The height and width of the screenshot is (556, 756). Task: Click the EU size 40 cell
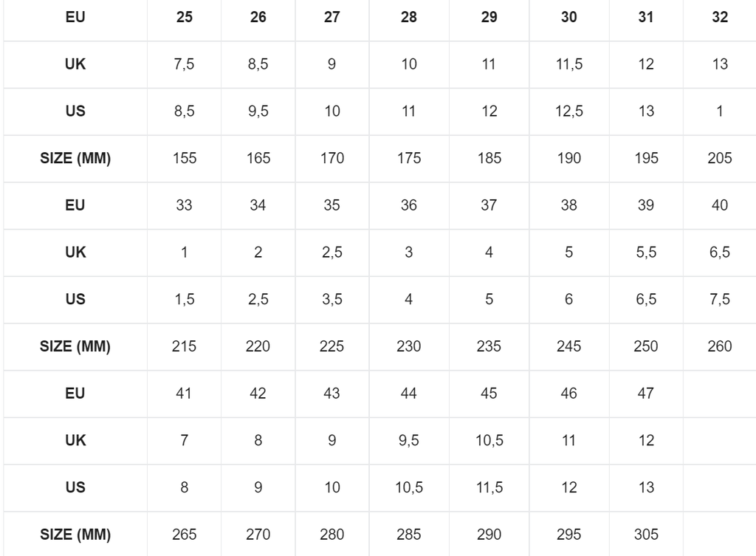(720, 205)
